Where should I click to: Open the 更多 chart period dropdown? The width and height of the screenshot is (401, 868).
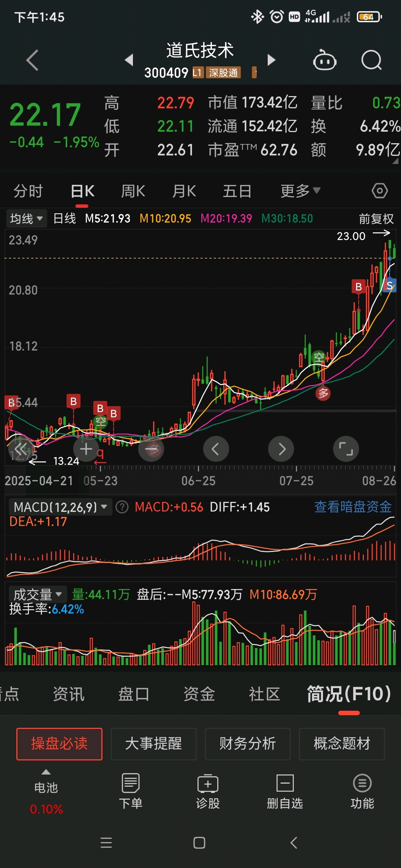(x=300, y=191)
